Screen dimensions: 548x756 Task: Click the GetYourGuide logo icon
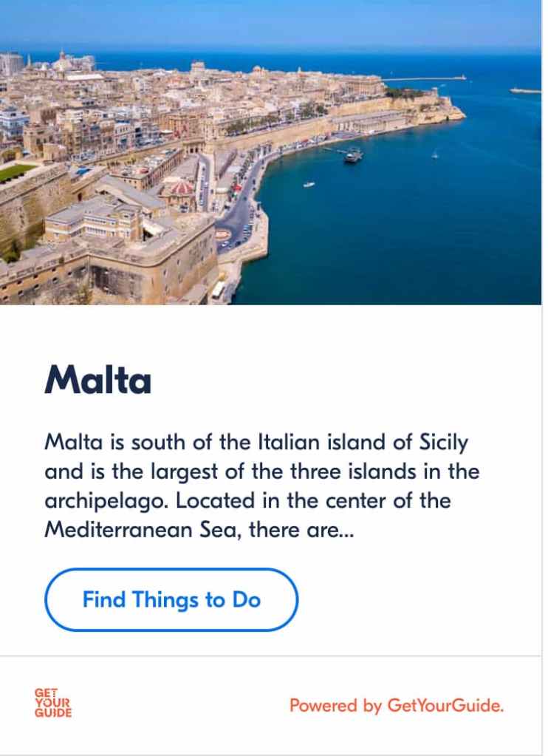point(53,703)
